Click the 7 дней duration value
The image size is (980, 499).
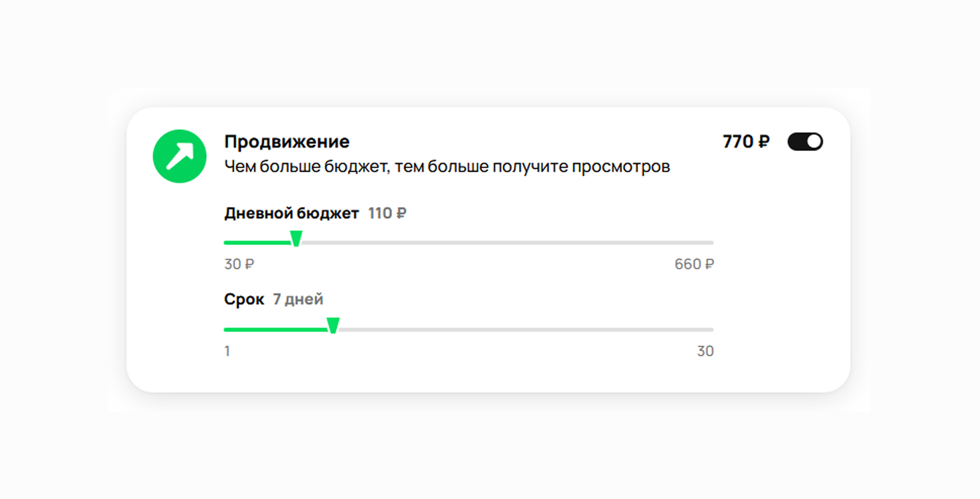pyautogui.click(x=298, y=299)
